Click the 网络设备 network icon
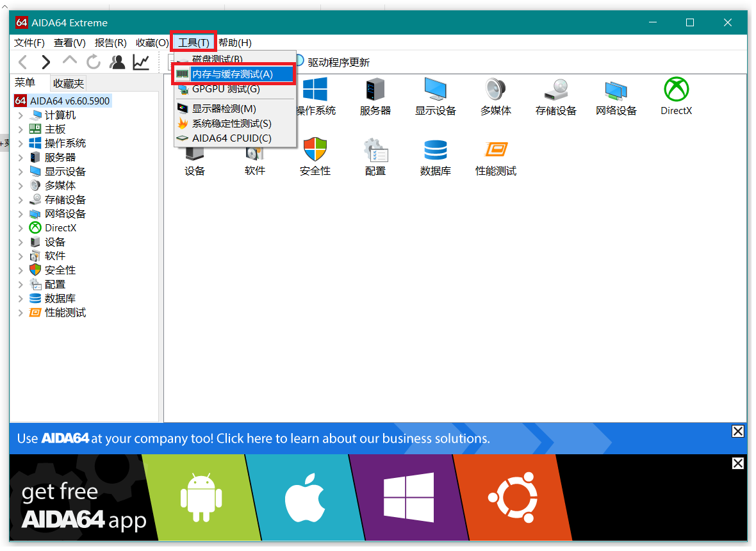The image size is (756, 551). (616, 90)
